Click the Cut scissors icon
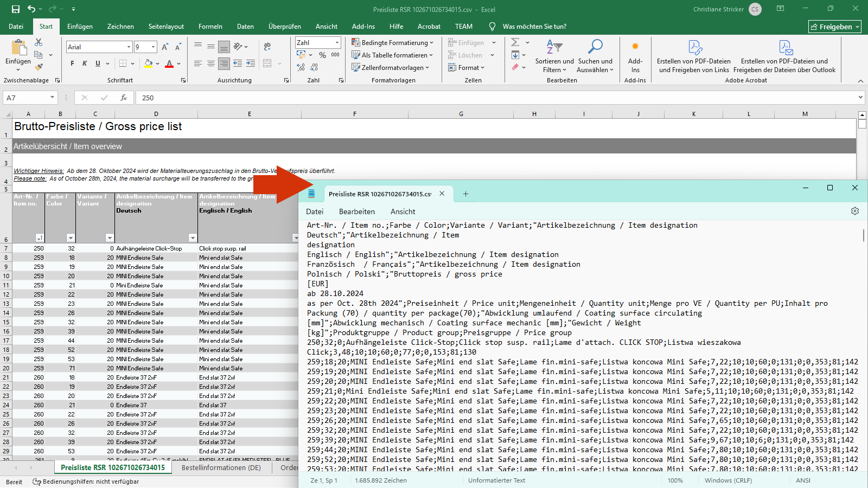Viewport: 868px width, 488px height. tap(39, 42)
